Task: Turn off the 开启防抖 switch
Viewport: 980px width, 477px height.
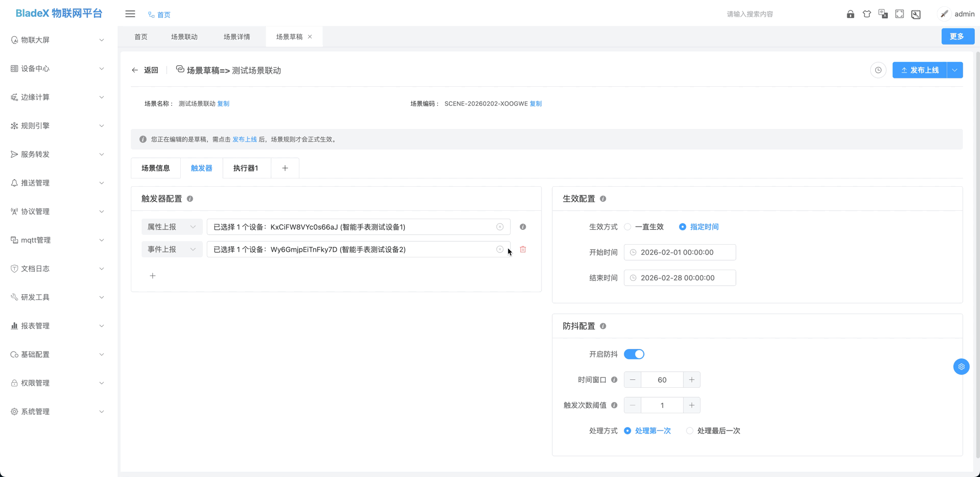Action: (634, 354)
